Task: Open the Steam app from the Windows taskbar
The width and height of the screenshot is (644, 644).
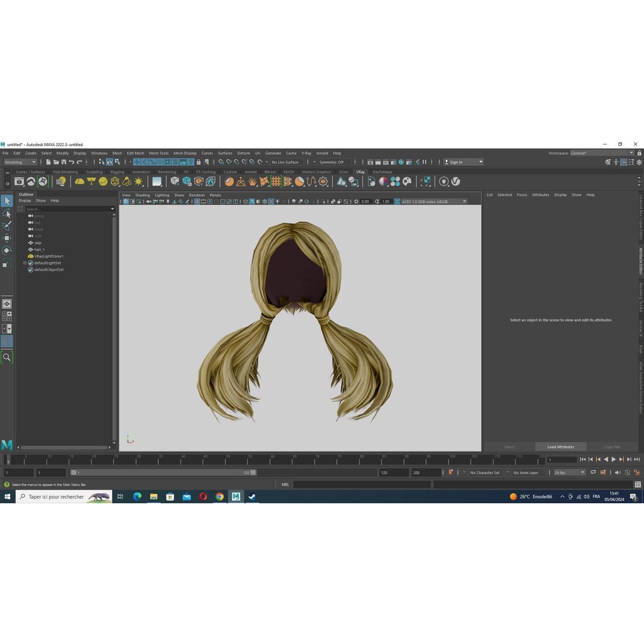Action: click(x=252, y=497)
